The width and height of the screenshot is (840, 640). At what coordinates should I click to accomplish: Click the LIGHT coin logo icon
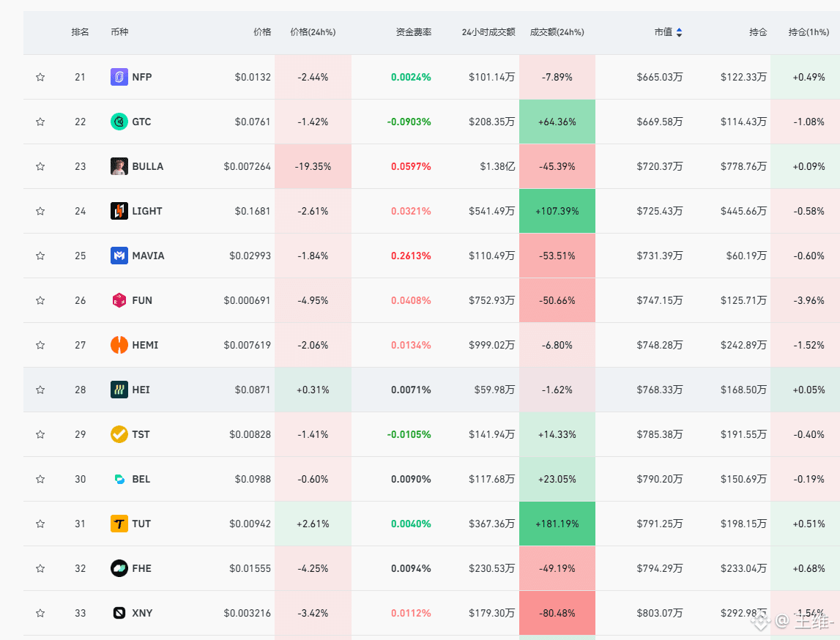(119, 211)
